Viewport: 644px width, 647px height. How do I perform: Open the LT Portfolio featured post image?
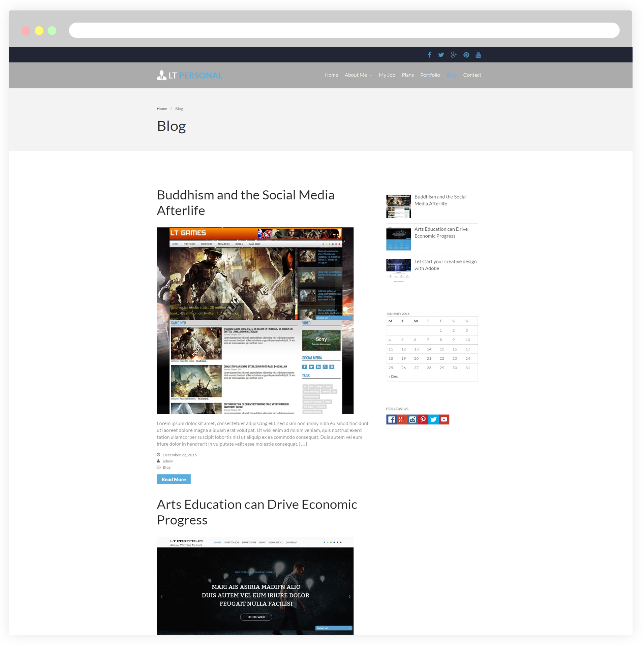(x=255, y=586)
